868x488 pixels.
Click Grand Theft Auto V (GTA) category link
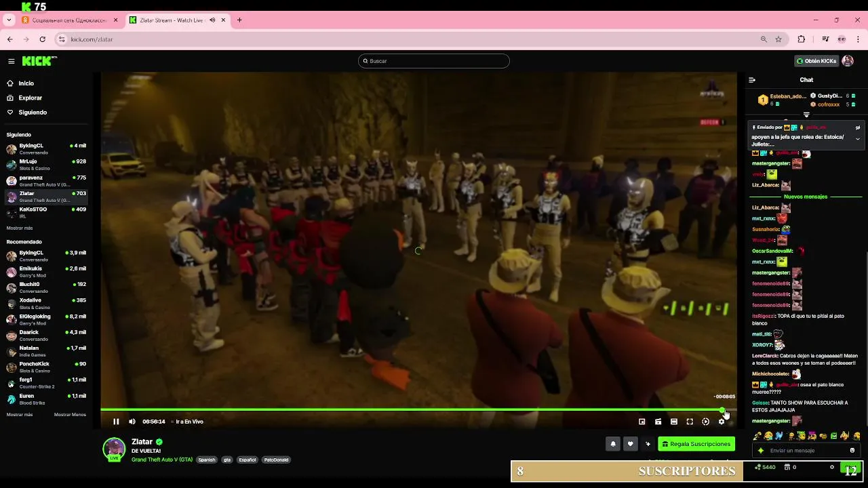click(162, 460)
